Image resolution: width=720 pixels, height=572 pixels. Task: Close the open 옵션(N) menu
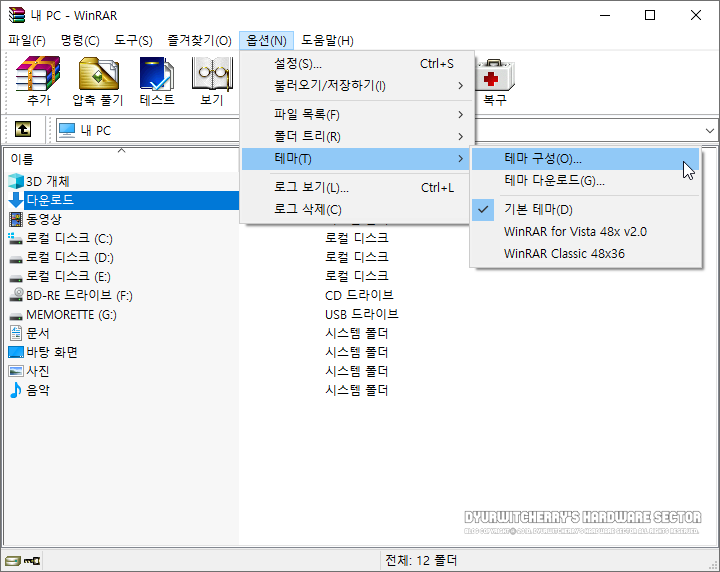click(266, 40)
